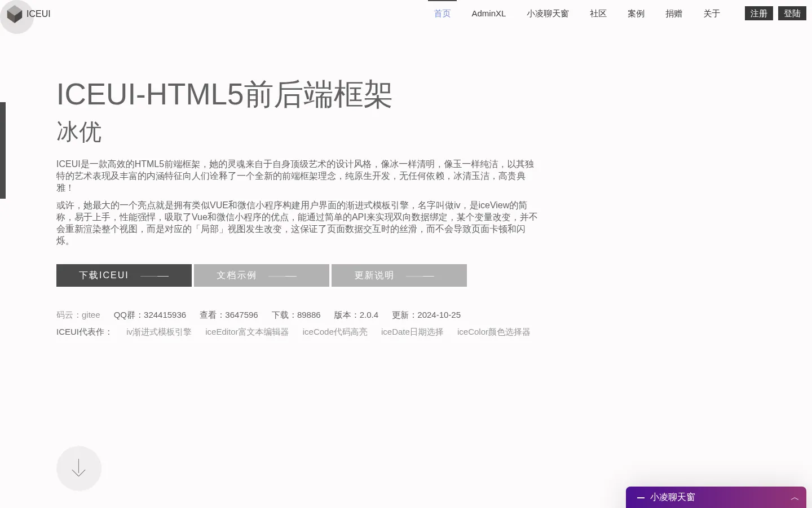Click the dark vertical bar on left edge

point(3,150)
